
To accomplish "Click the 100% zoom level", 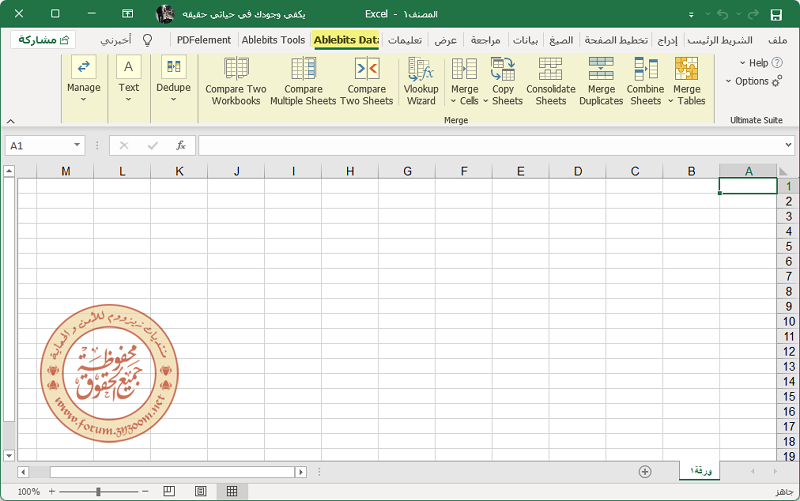I will click(x=29, y=492).
